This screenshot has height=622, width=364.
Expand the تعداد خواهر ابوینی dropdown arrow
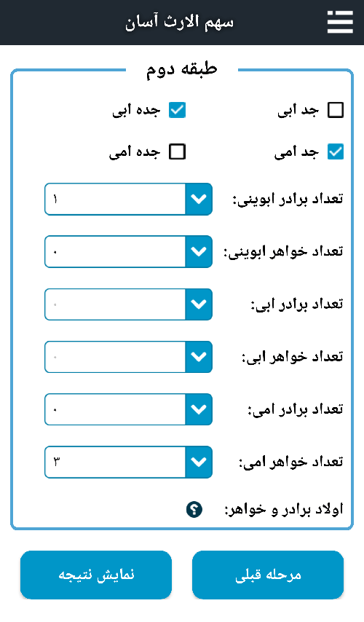[x=199, y=251]
